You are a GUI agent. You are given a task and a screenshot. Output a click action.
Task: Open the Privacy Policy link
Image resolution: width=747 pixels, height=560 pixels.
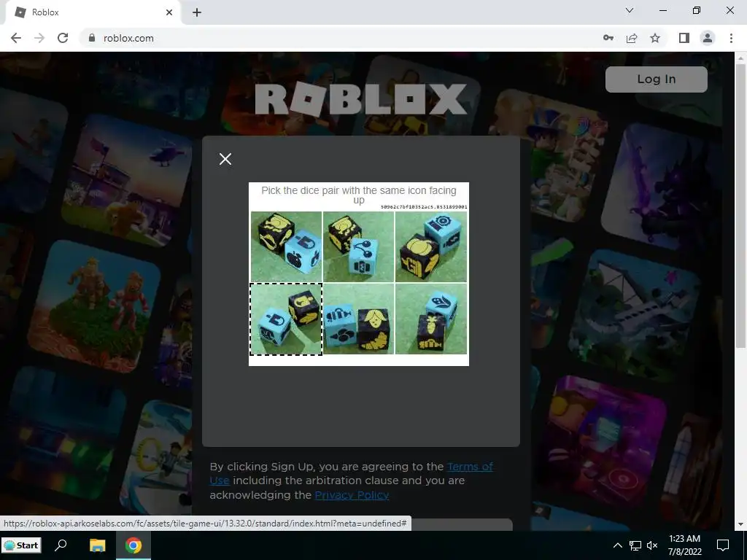pos(352,495)
